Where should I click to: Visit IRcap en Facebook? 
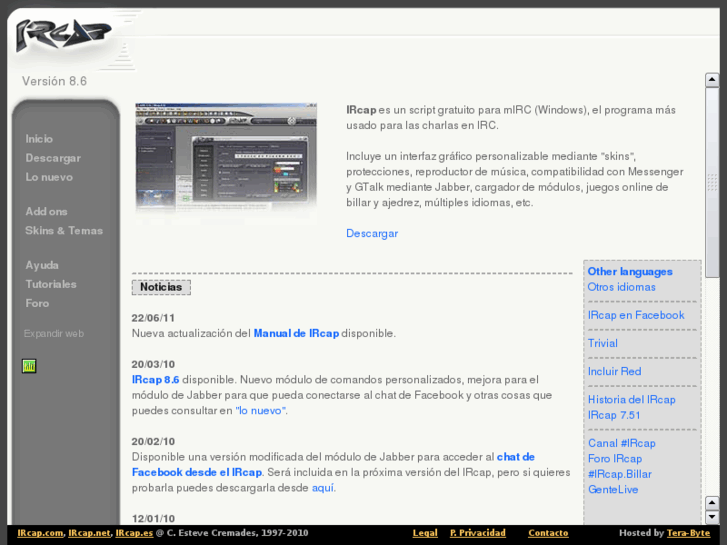pyautogui.click(x=636, y=315)
